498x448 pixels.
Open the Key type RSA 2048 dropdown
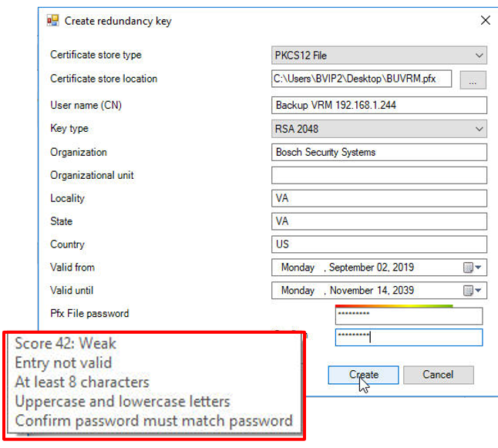tap(379, 129)
